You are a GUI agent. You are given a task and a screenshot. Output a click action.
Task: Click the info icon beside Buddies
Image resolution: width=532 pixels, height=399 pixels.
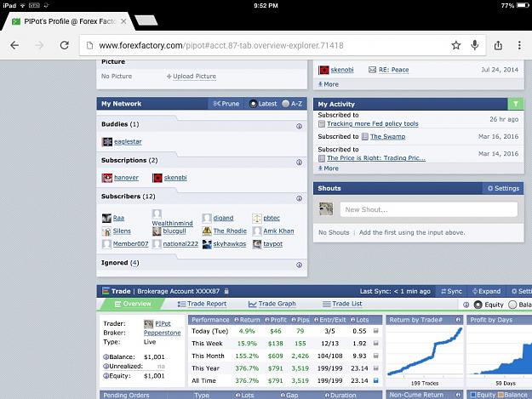(x=299, y=127)
